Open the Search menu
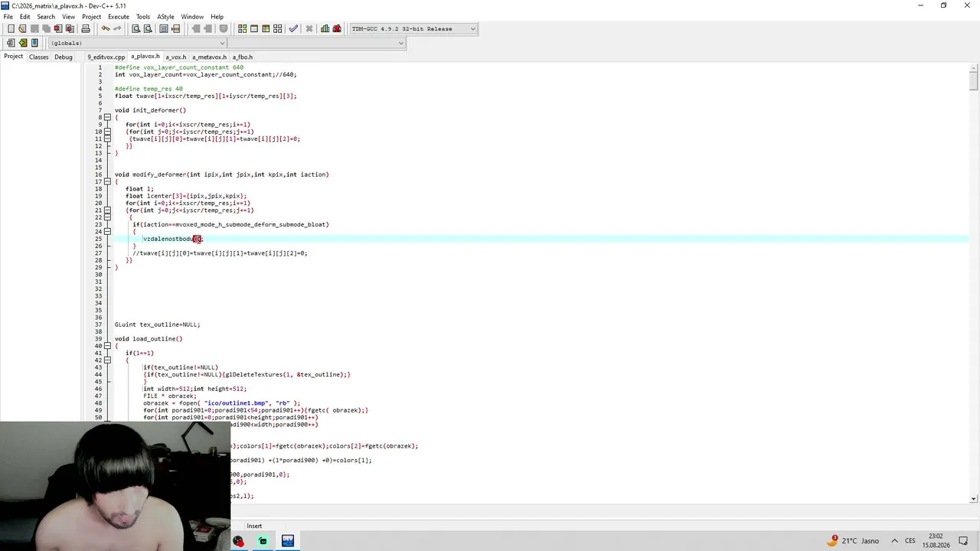 click(46, 17)
